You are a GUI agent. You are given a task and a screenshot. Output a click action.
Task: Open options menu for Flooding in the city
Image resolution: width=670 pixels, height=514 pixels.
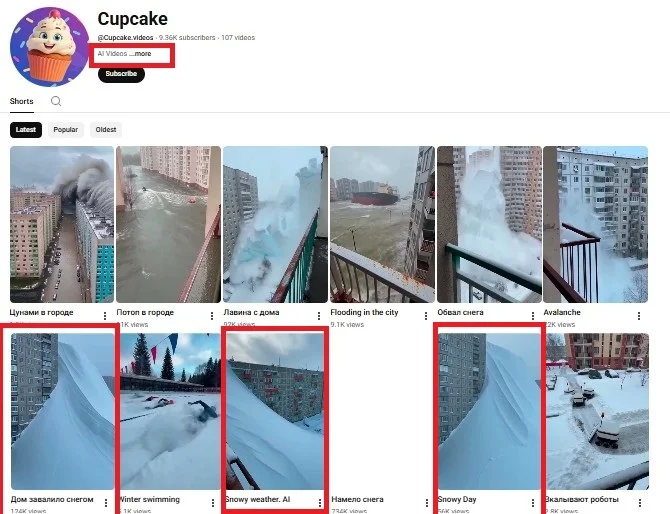426,316
